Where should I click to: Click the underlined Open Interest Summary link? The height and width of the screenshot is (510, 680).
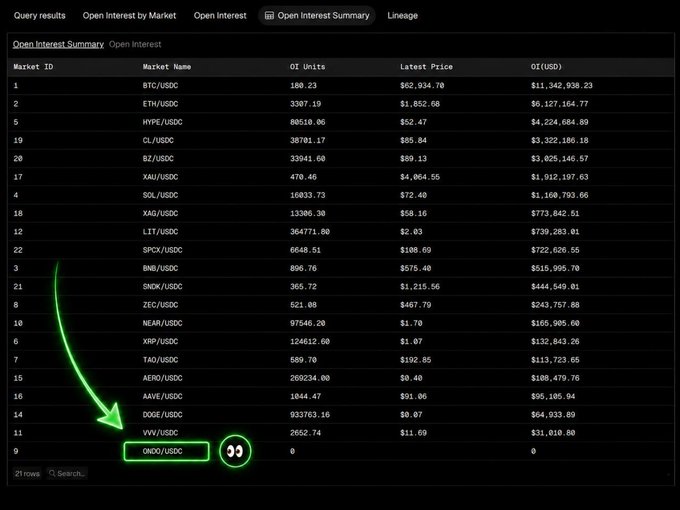(58, 44)
